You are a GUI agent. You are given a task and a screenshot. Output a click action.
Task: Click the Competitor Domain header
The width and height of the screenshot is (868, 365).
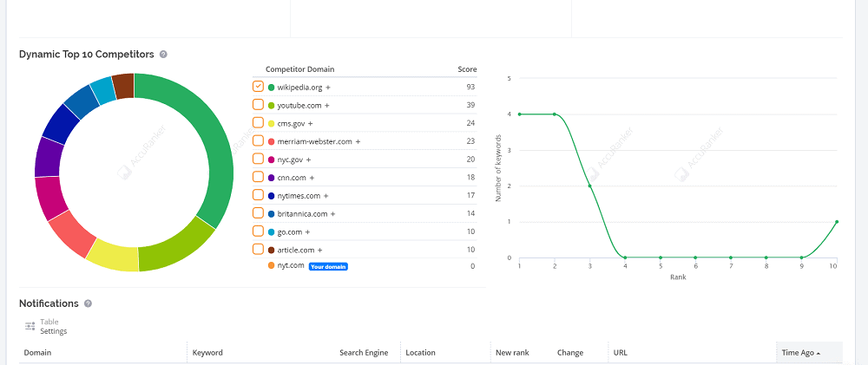pyautogui.click(x=300, y=69)
